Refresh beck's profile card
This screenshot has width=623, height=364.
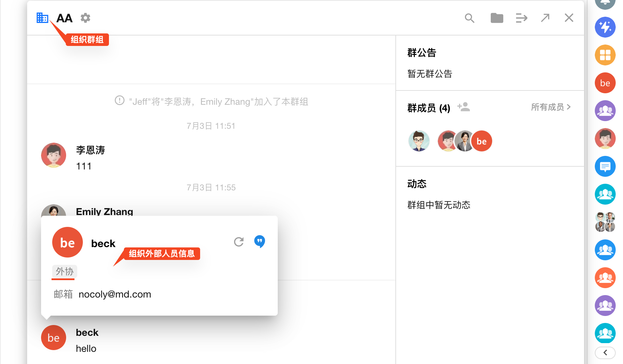[239, 242]
